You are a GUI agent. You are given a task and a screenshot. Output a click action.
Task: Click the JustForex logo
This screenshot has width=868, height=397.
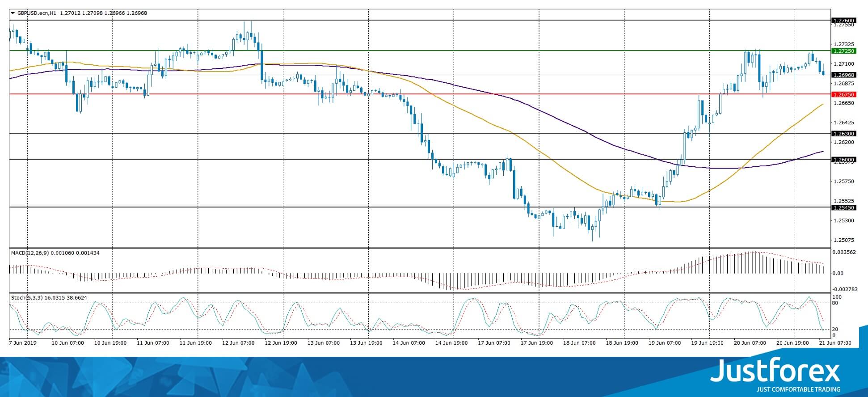tap(775, 375)
